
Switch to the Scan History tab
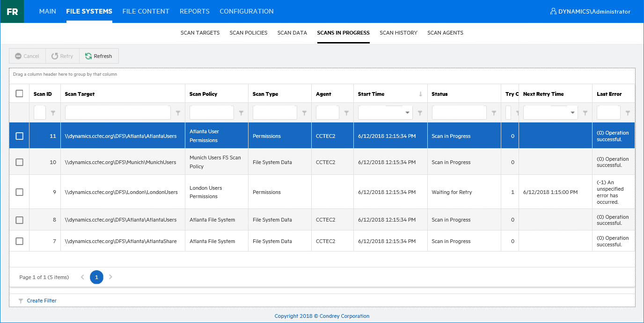(x=398, y=33)
